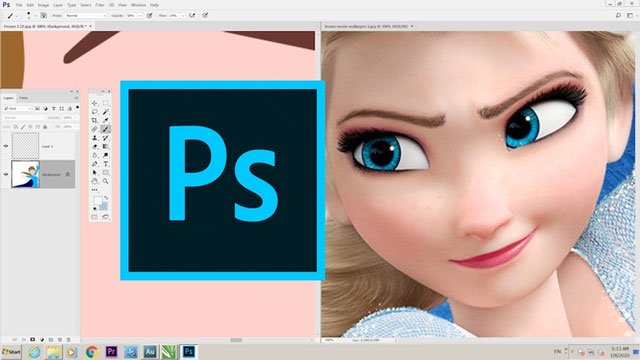The width and height of the screenshot is (640, 360).
Task: Select the Horizontal Type tool
Action: pyautogui.click(x=105, y=164)
